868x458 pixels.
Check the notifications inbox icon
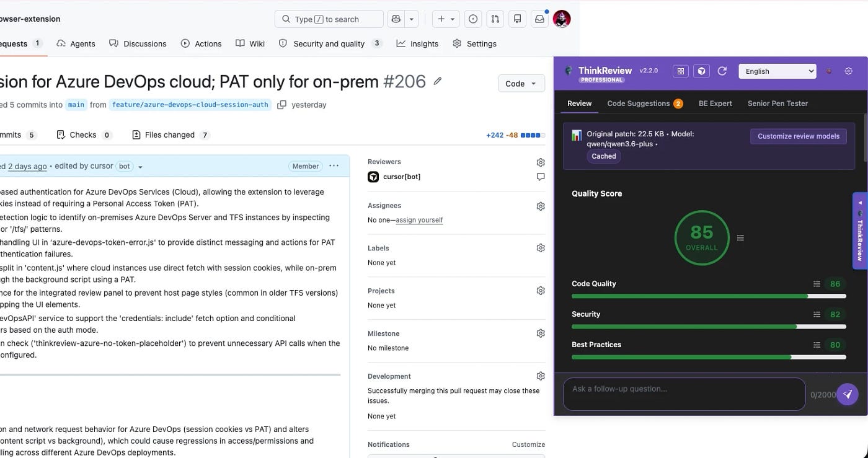click(539, 19)
